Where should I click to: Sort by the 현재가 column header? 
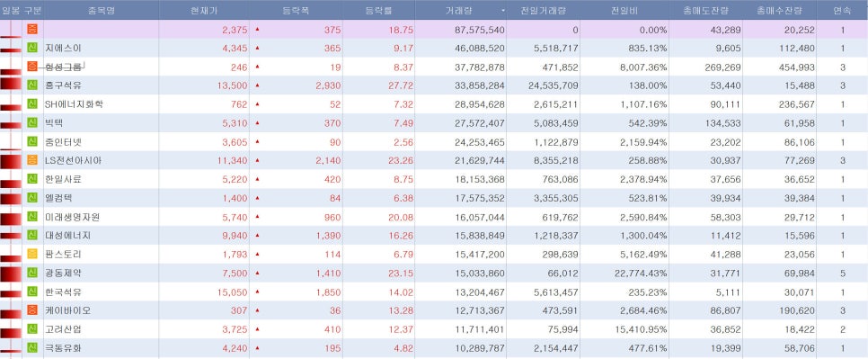point(204,10)
